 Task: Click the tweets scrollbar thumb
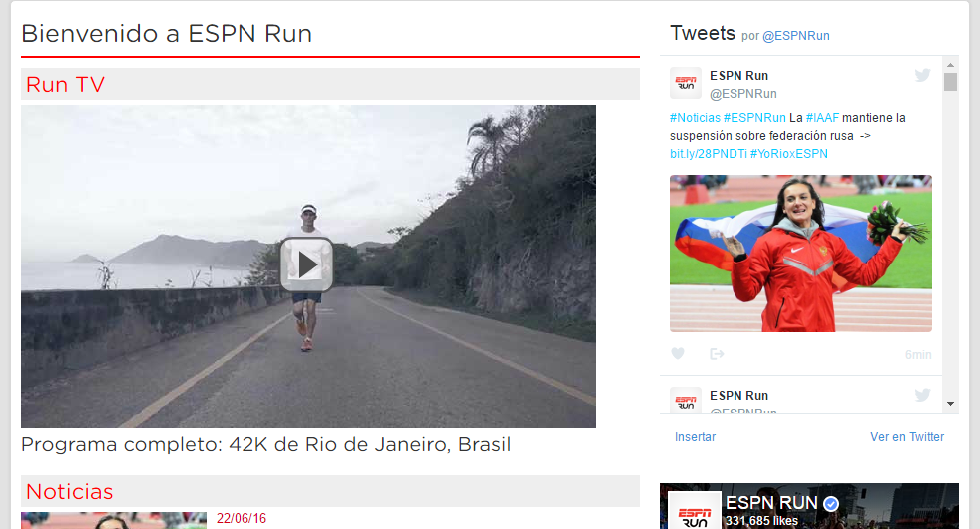950,82
